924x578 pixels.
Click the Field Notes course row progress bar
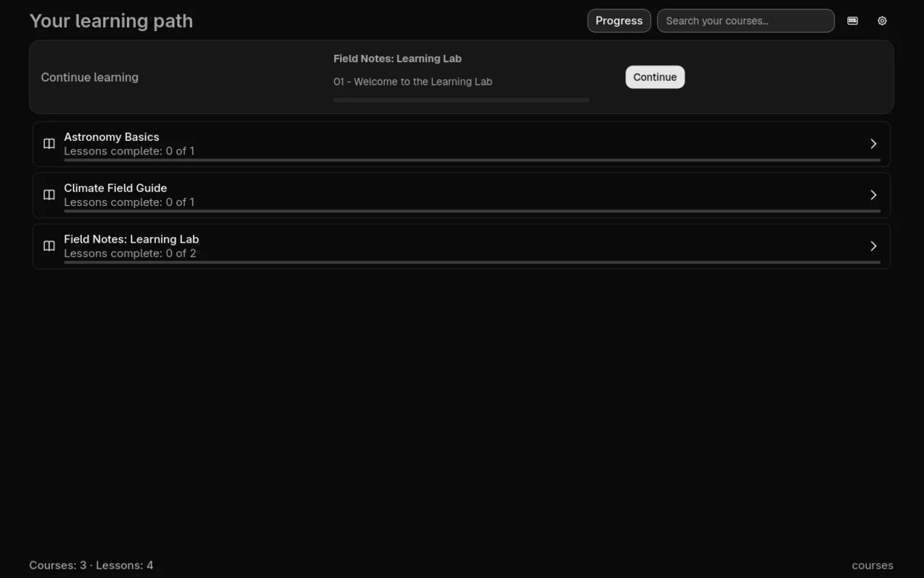coord(472,262)
